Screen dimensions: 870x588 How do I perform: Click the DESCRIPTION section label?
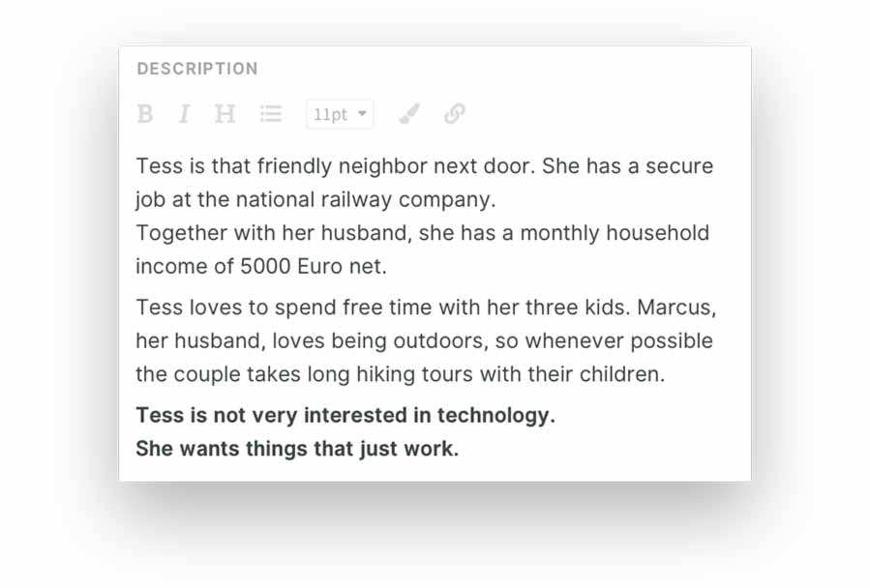[x=197, y=69]
